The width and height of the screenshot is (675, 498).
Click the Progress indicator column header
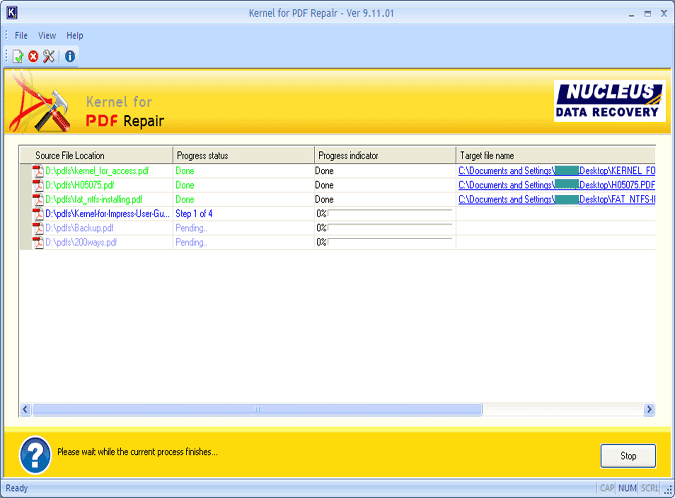pyautogui.click(x=385, y=155)
